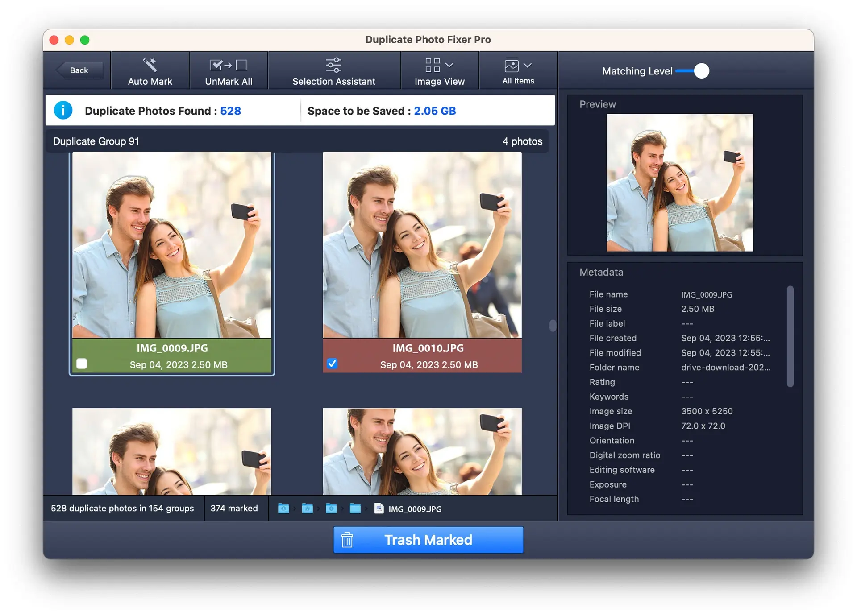Select the bottom-right duplicate photo thumbnail
This screenshot has height=616, width=857.
tap(422, 451)
